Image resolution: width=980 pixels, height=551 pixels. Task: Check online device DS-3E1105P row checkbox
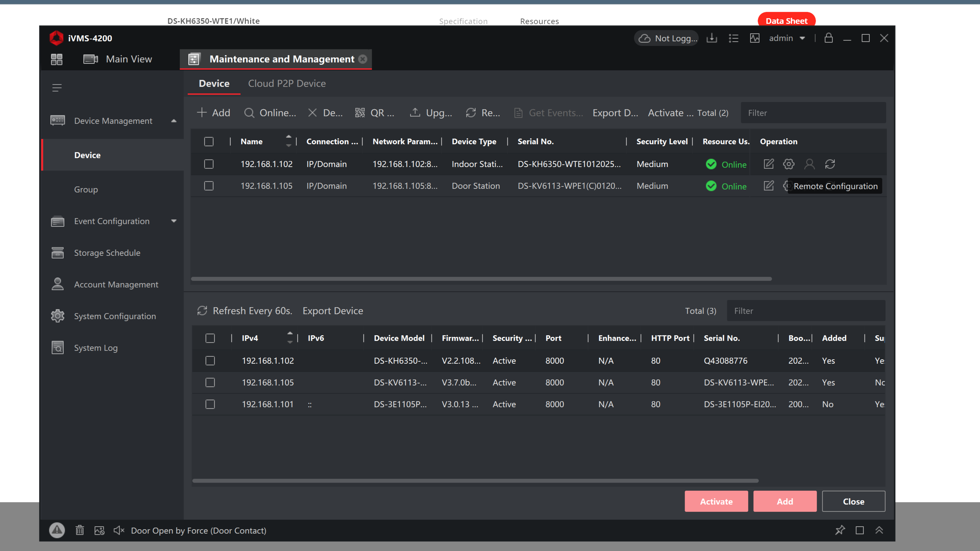click(210, 404)
